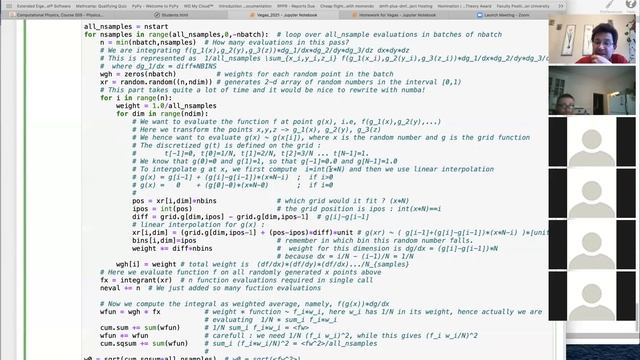Viewport: 640px width, 360px height.
Task: Open the 'Nomination | ...Theory Award' bookmark
Action: coord(464,6)
